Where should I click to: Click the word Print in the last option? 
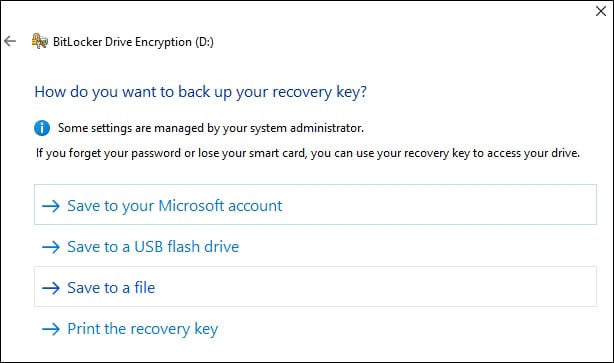84,329
